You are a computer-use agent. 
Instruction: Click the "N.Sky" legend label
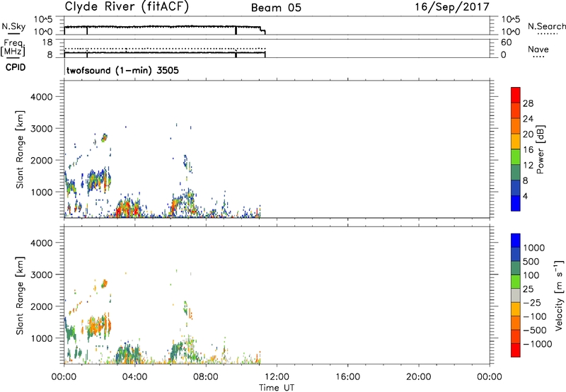pos(13,27)
